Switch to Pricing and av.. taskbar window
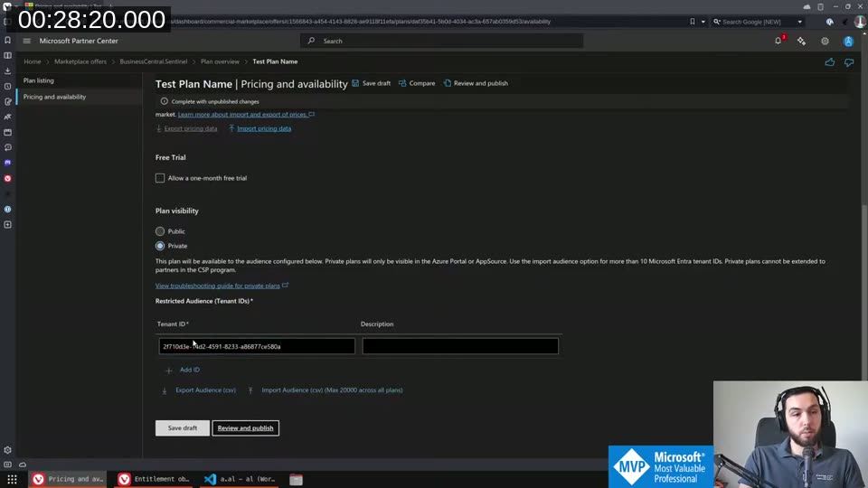The width and height of the screenshot is (868, 488). tap(68, 479)
